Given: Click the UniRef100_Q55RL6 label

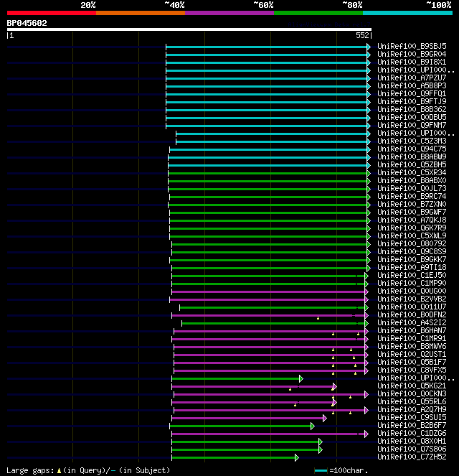Looking at the screenshot, I should tap(412, 401).
